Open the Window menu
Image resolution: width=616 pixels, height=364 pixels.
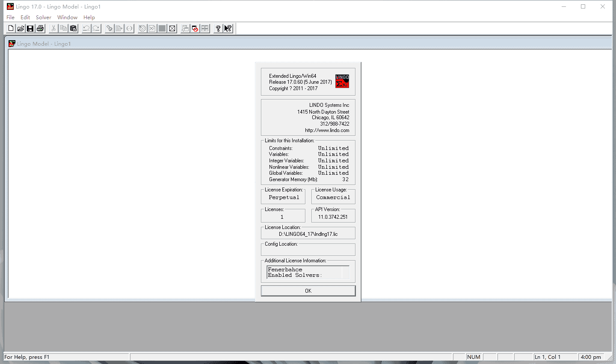(67, 18)
